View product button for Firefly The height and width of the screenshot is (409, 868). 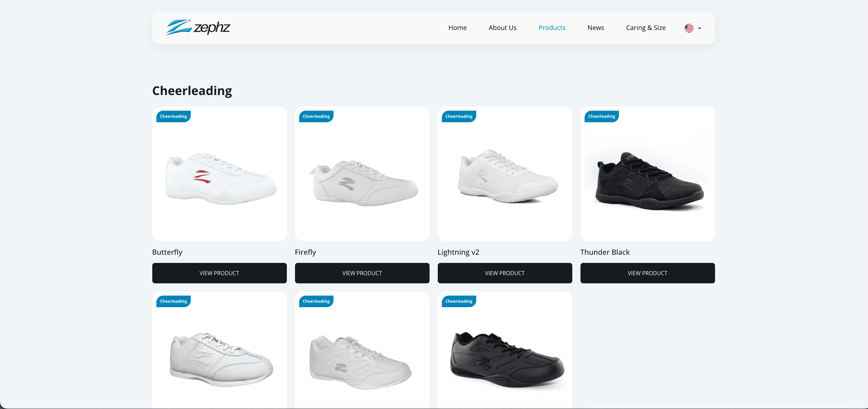(362, 273)
